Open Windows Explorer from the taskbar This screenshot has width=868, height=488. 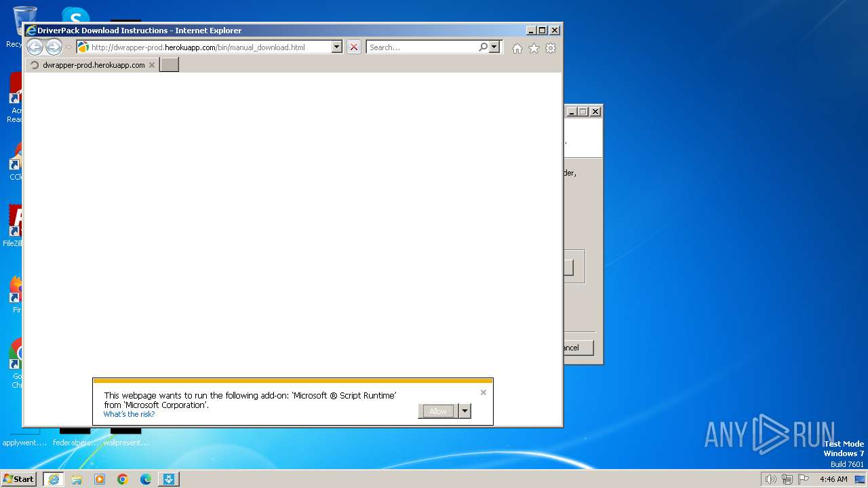(77, 479)
